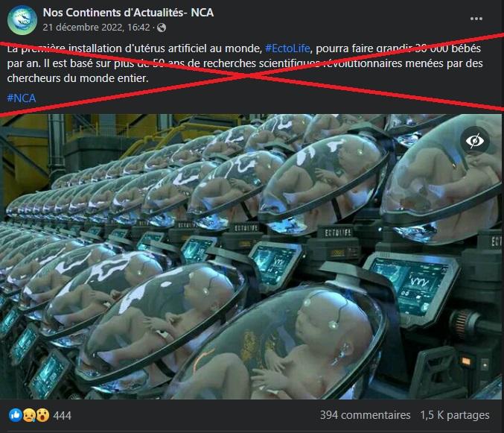The image size is (504, 433).
Task: Click the post text about utérus artificiel
Action: click(245, 63)
